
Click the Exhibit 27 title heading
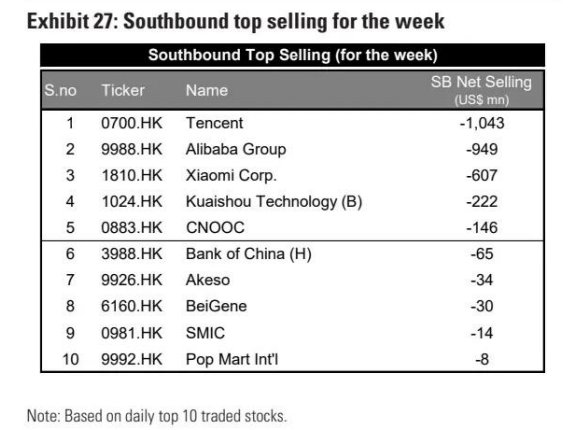(x=235, y=22)
